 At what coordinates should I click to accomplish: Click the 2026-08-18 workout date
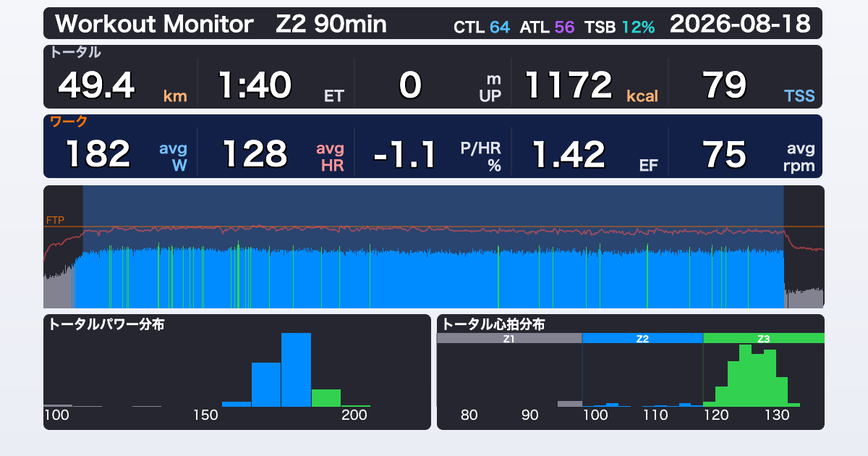pos(740,24)
